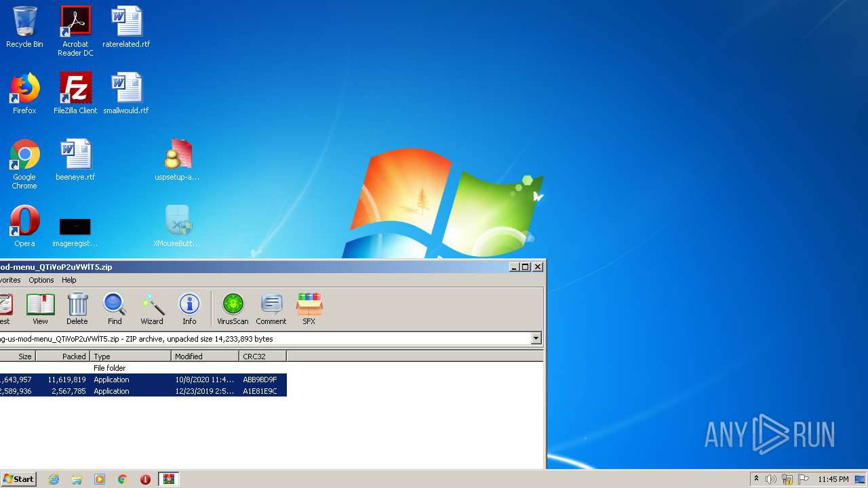Image resolution: width=868 pixels, height=488 pixels.
Task: Sort by the Packed column header
Action: coord(62,356)
